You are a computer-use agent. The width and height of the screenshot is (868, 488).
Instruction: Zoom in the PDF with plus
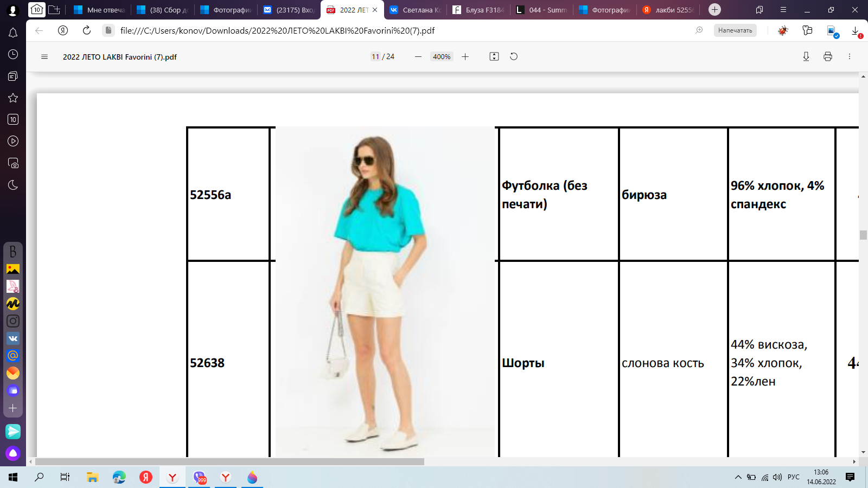(465, 57)
